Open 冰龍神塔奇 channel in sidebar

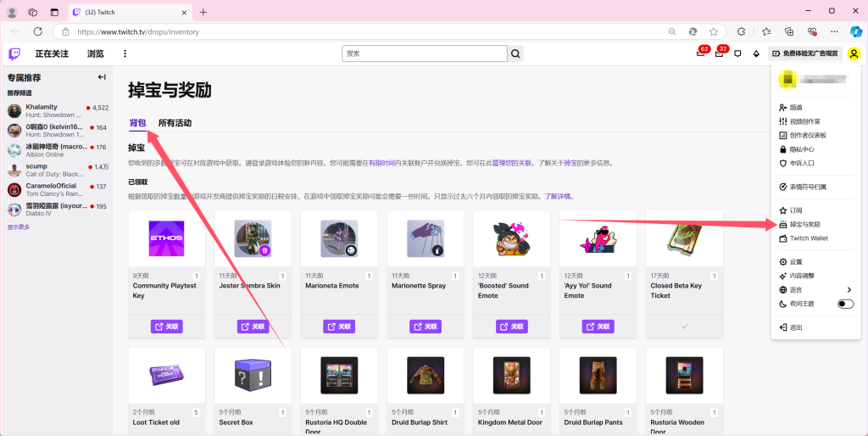[x=58, y=150]
